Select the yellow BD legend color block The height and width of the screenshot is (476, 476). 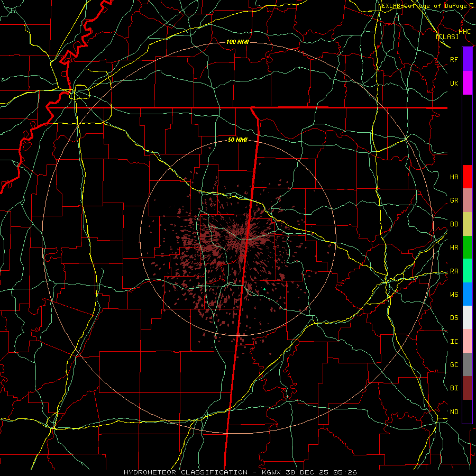(467, 224)
